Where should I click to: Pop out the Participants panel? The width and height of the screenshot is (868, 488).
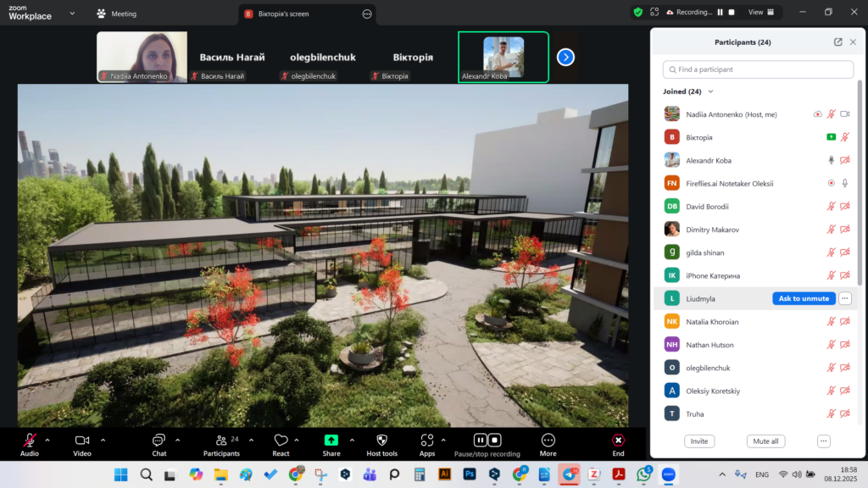coord(838,42)
